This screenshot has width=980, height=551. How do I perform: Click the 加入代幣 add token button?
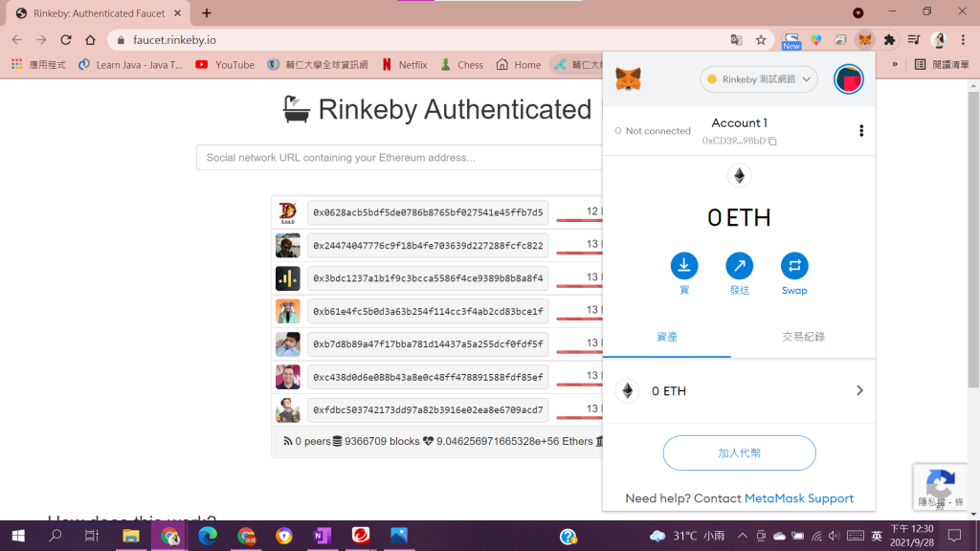point(740,452)
